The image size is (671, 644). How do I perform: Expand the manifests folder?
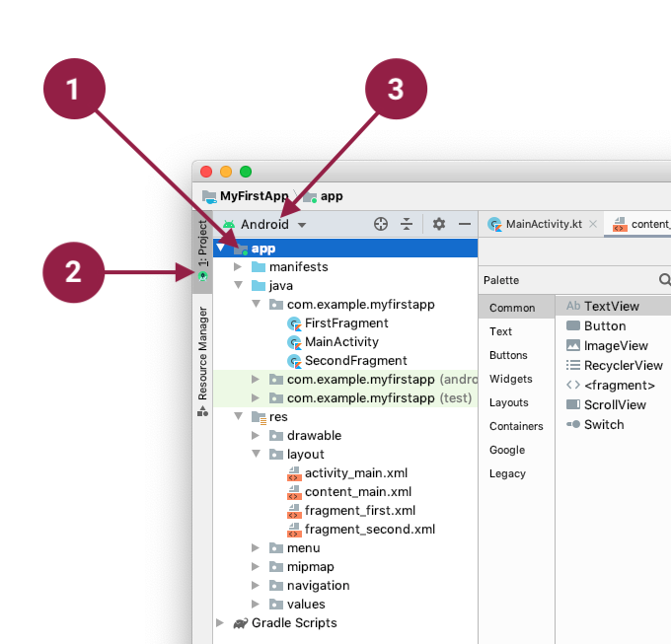pos(238,267)
